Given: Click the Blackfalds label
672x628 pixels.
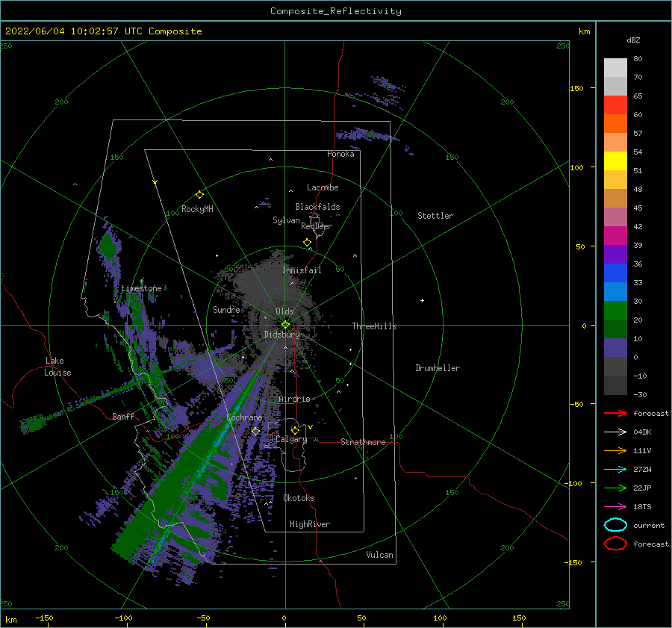Looking at the screenshot, I should pos(317,207).
